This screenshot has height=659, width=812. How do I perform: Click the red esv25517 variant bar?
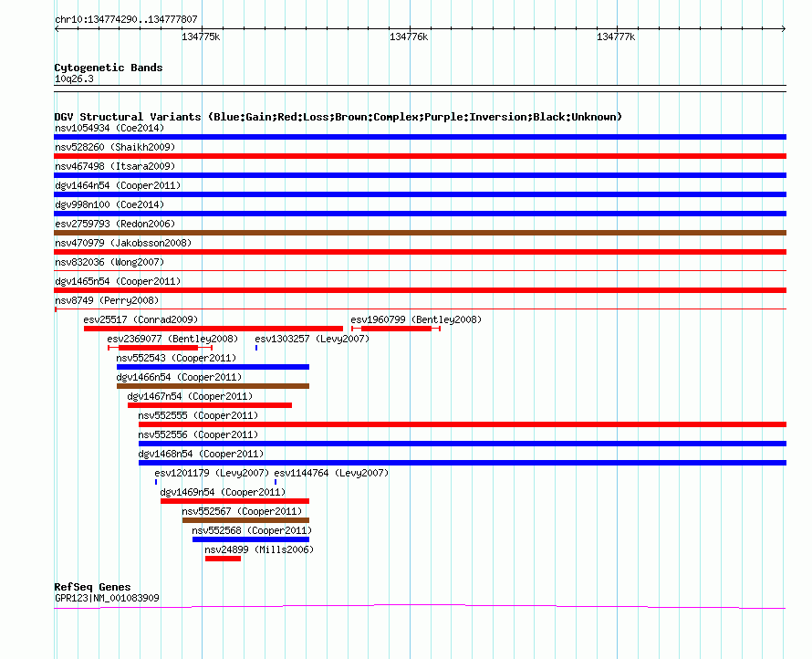[x=213, y=329]
